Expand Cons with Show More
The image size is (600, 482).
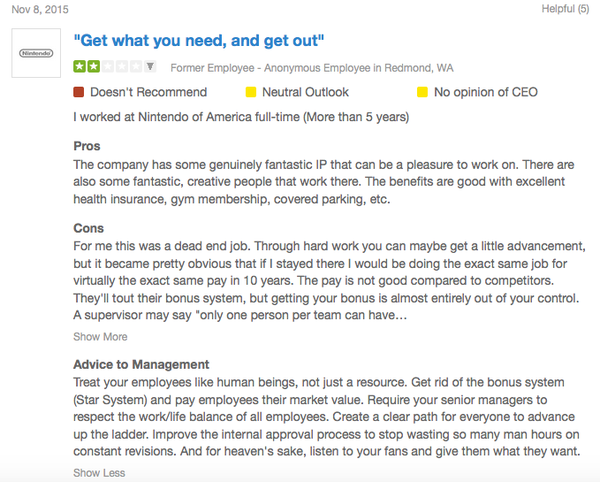point(100,336)
